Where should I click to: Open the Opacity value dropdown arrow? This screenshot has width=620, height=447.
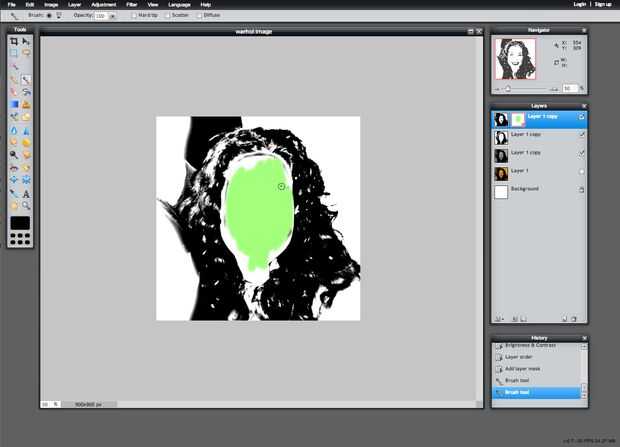(112, 16)
